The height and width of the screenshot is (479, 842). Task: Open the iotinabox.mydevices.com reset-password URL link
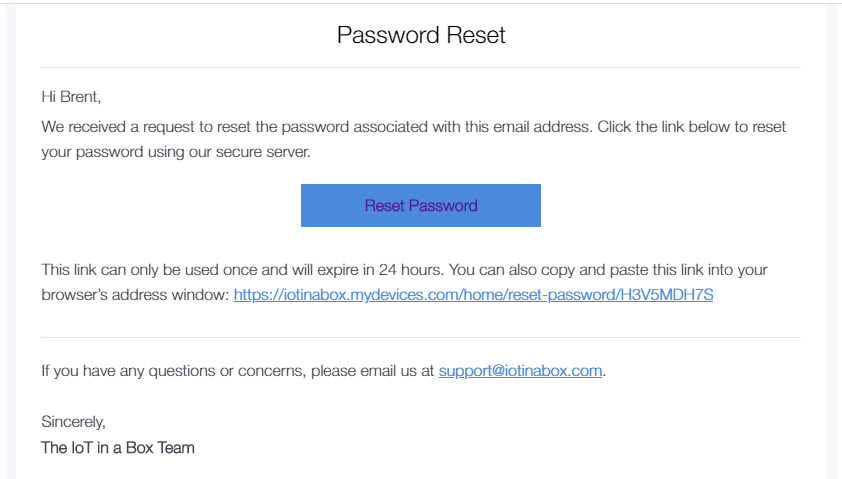coord(473,295)
